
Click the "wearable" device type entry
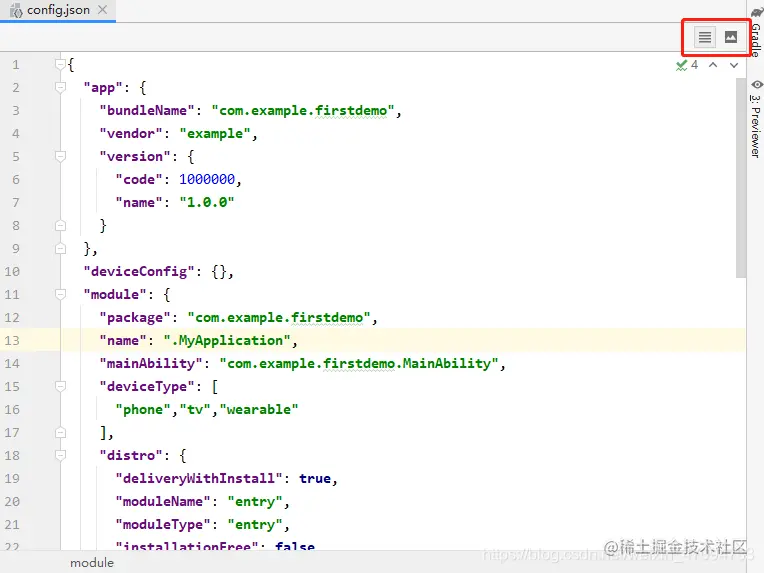point(259,409)
